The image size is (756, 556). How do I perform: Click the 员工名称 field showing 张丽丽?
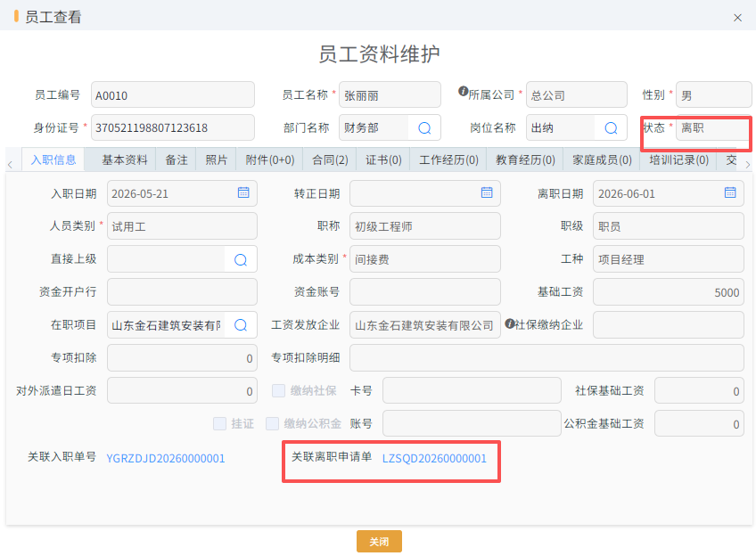click(x=390, y=95)
